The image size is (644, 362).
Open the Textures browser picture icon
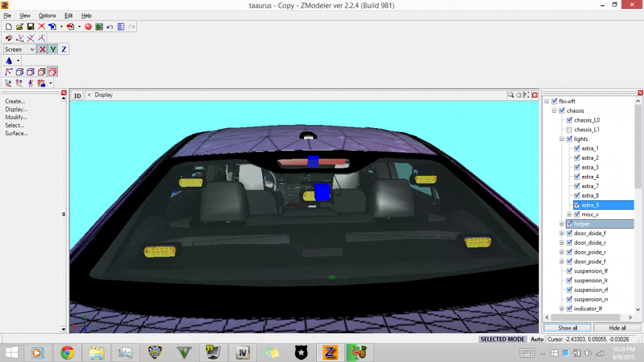(x=99, y=26)
